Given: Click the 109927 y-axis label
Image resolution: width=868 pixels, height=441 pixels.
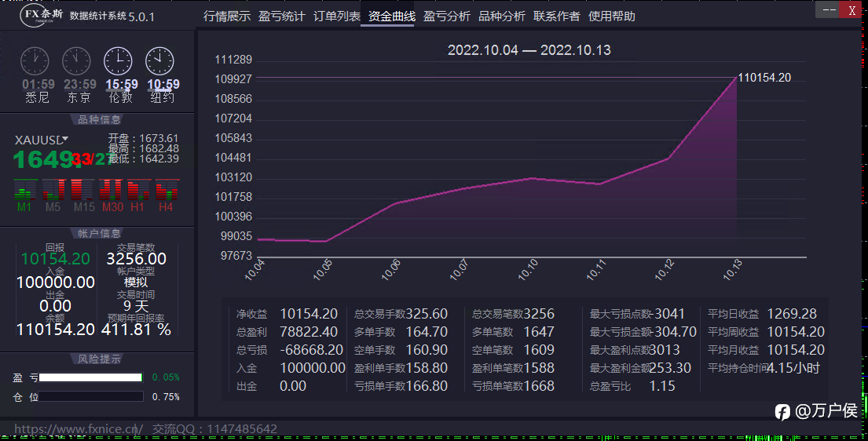Looking at the screenshot, I should (x=233, y=79).
